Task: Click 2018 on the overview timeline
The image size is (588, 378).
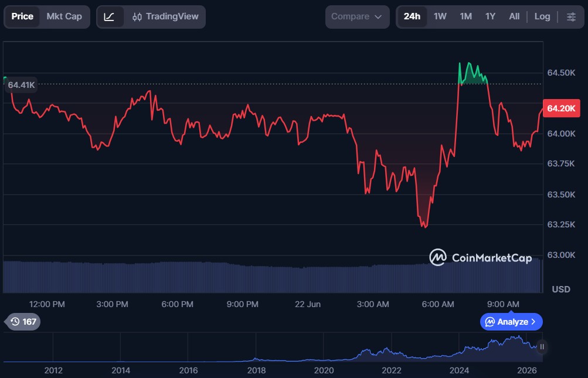Action: 256,370
